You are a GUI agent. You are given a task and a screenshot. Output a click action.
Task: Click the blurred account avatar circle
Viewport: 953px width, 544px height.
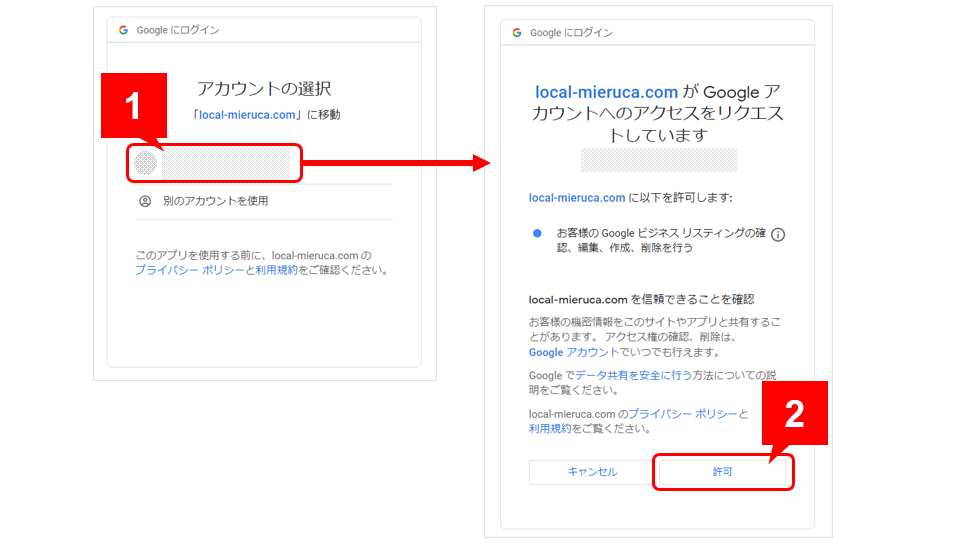[146, 163]
